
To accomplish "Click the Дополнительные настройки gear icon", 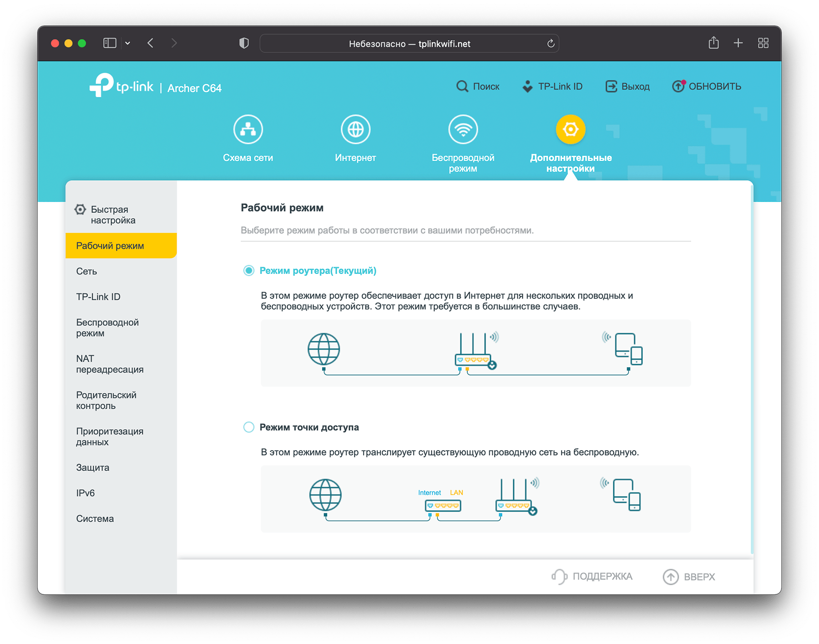I will pyautogui.click(x=570, y=130).
